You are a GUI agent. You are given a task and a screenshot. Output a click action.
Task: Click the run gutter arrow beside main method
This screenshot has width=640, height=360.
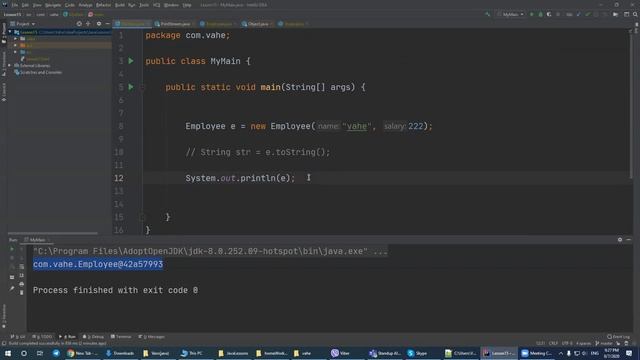click(131, 87)
